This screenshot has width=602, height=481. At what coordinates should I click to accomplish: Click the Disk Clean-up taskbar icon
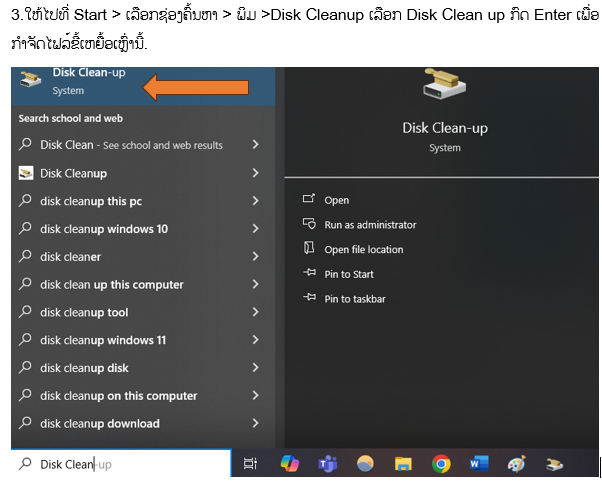tap(553, 464)
